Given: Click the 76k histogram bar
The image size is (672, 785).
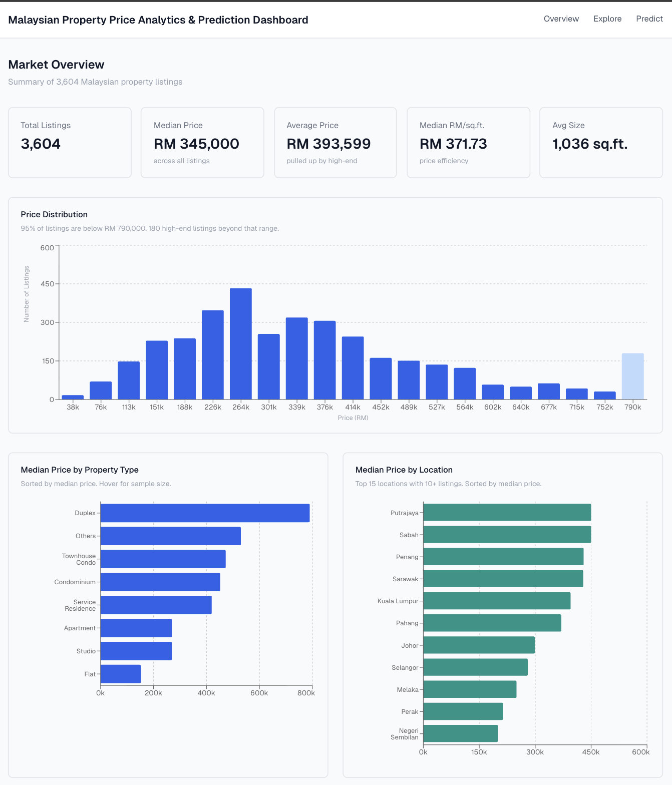Looking at the screenshot, I should point(101,390).
